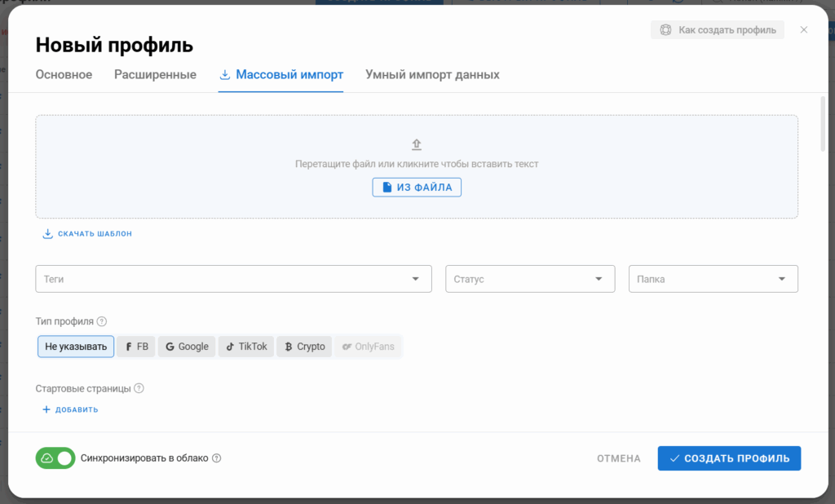Viewport: 835px width, 504px height.
Task: Choose the TikTok profile type
Action: point(246,347)
